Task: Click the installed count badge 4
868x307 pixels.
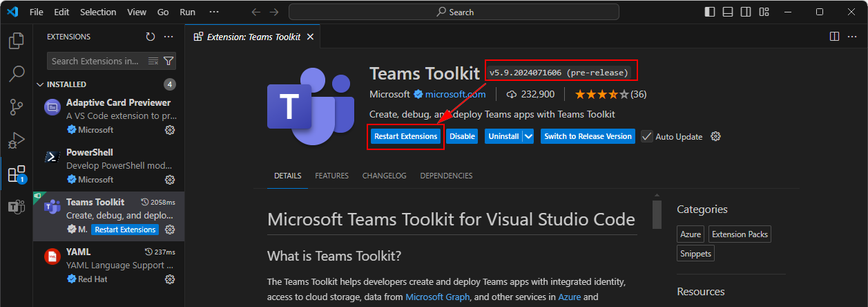Action: click(x=170, y=84)
